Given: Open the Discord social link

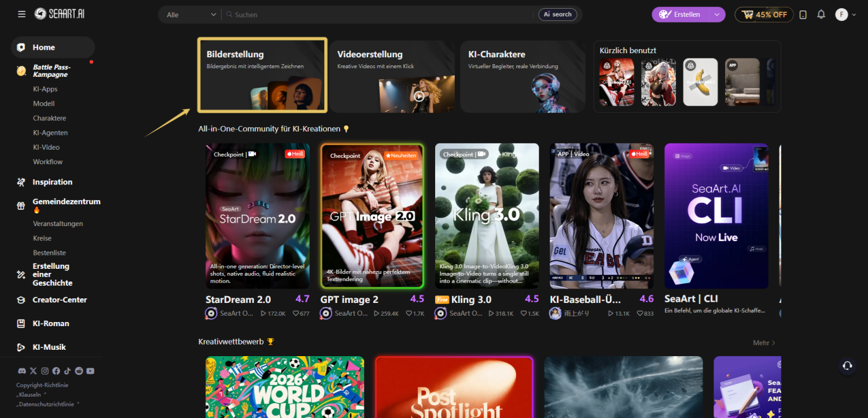Looking at the screenshot, I should click(x=21, y=371).
